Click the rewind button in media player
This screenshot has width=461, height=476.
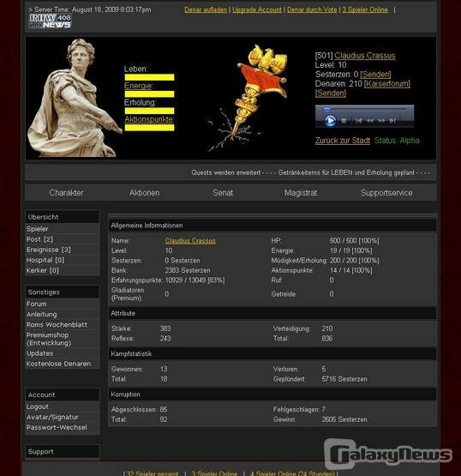point(370,121)
